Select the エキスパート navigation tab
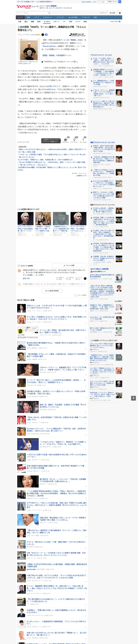138x644 pixels. 48,17
